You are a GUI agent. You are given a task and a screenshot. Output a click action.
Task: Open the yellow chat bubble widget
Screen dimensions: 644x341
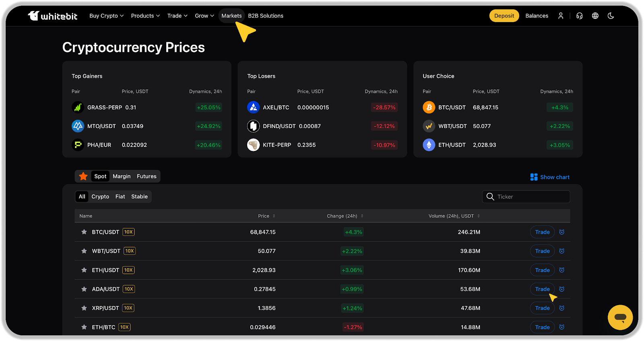point(620,317)
